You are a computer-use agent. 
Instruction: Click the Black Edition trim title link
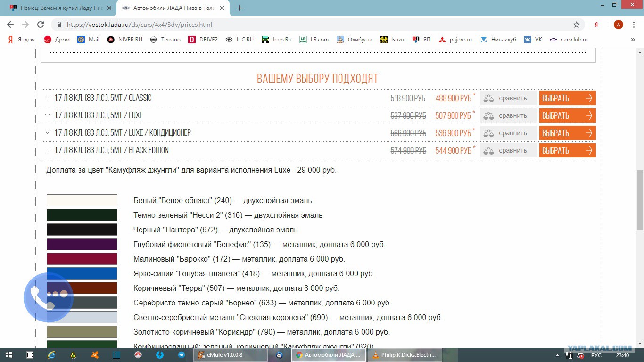112,150
